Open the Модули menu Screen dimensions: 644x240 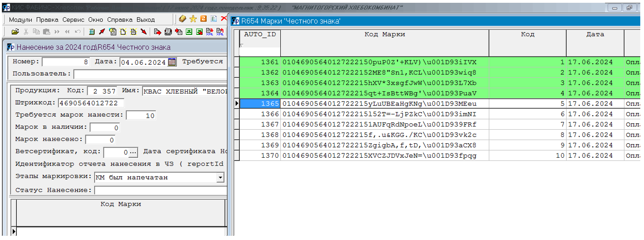point(20,20)
